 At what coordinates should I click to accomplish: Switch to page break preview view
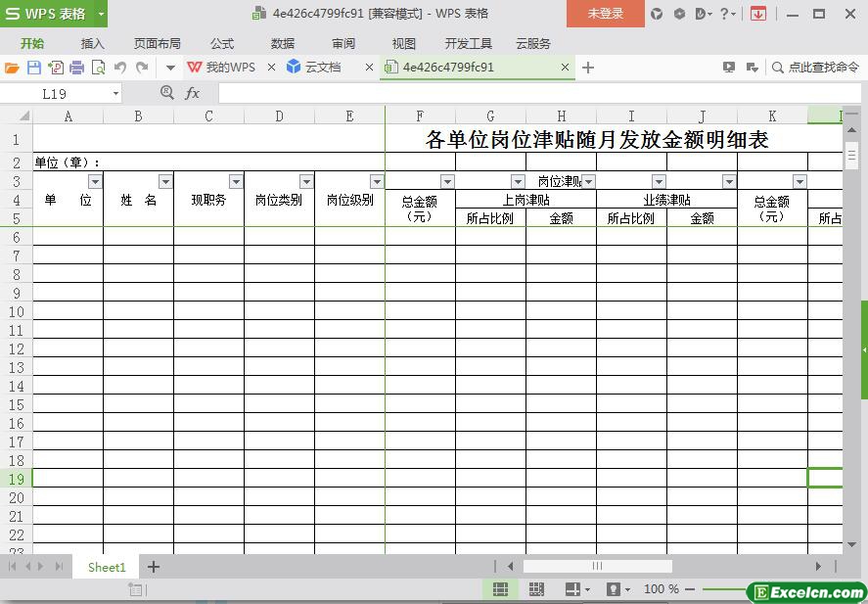(x=536, y=589)
